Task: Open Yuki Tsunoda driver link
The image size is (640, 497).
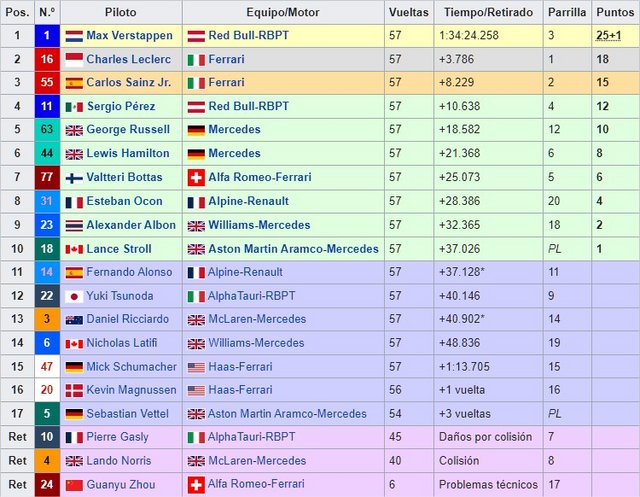Action: [x=120, y=296]
